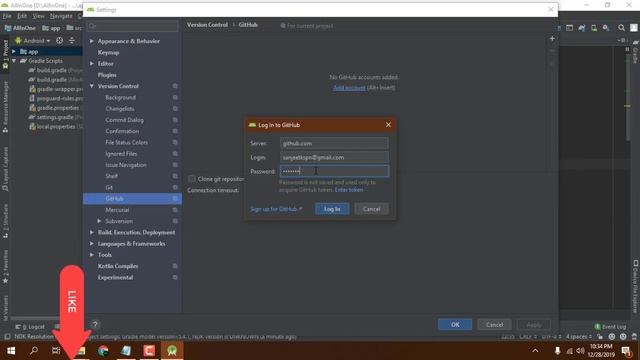This screenshot has height=360, width=640.
Task: Select GitHub settings entry
Action: 132,198
